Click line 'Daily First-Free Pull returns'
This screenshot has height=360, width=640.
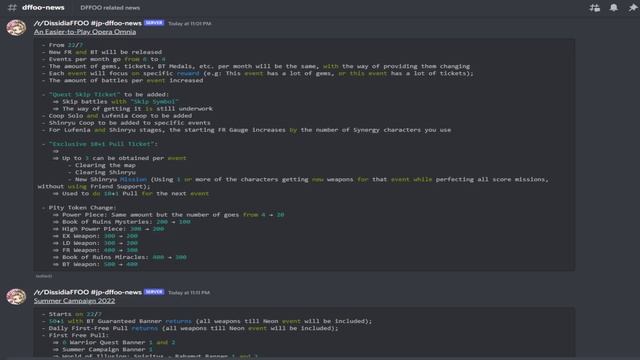pos(190,328)
